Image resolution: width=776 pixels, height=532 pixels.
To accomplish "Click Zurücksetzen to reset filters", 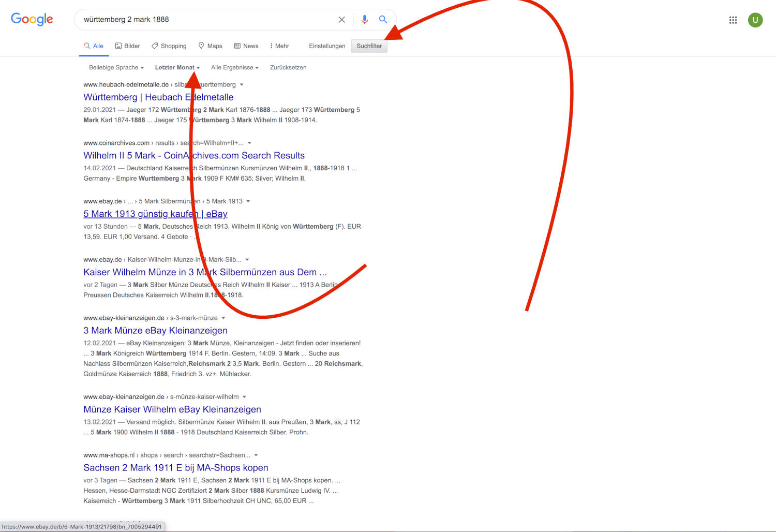I will point(288,68).
